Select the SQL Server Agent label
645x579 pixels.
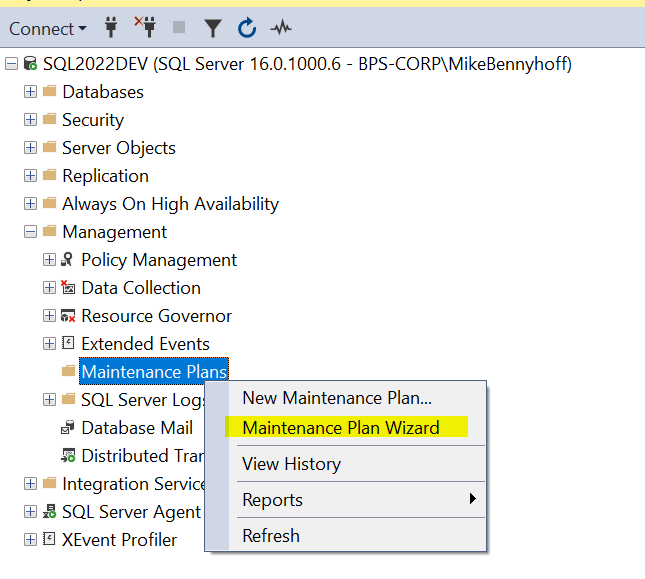coord(131,512)
